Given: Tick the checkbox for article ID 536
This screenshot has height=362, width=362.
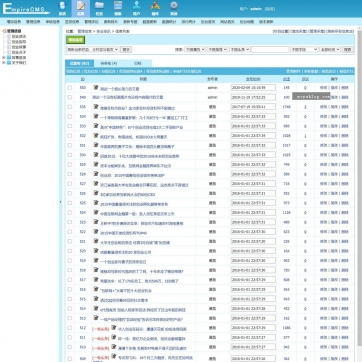Looking at the screenshot, I should [x=70, y=107].
